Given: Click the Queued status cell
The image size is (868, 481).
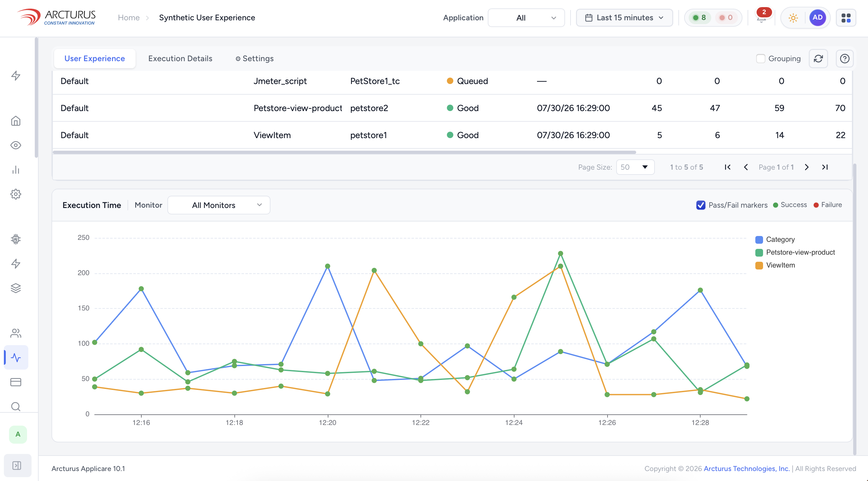Looking at the screenshot, I should point(467,81).
